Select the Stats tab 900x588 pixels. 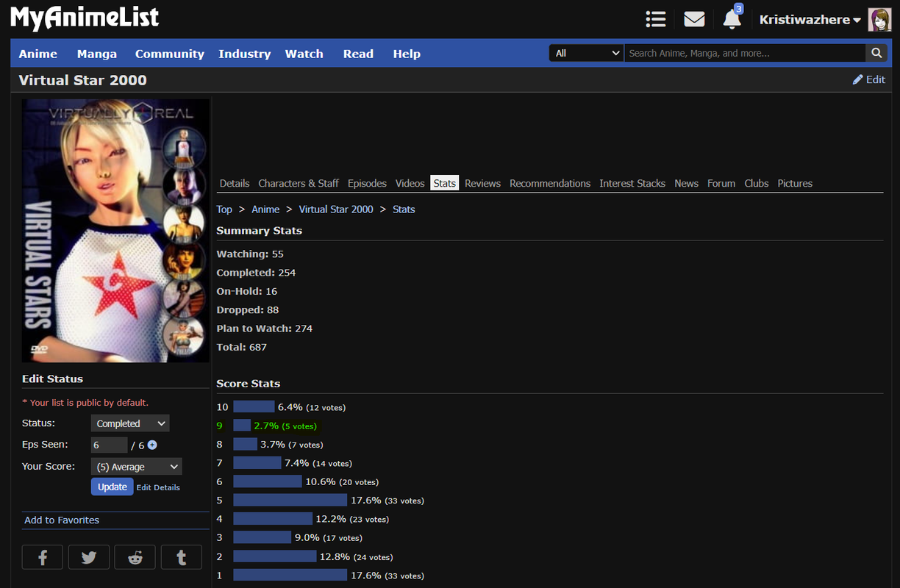point(445,183)
